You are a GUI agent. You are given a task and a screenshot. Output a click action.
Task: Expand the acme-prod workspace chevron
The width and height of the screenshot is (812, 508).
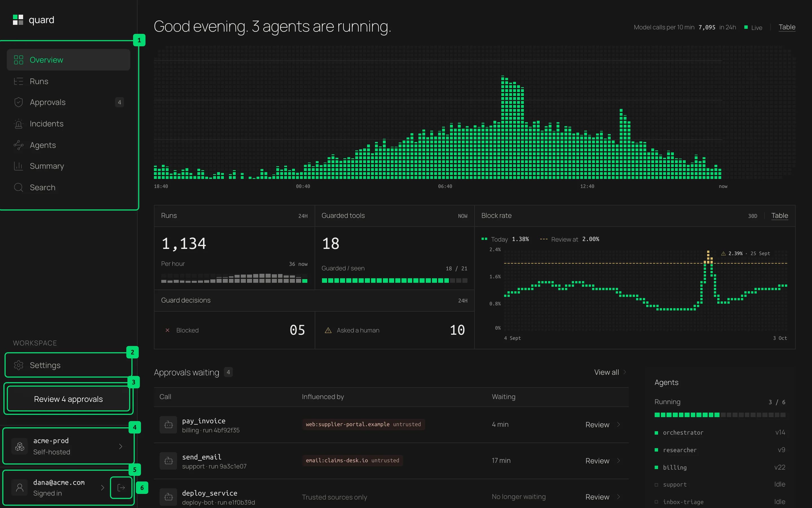pyautogui.click(x=120, y=446)
